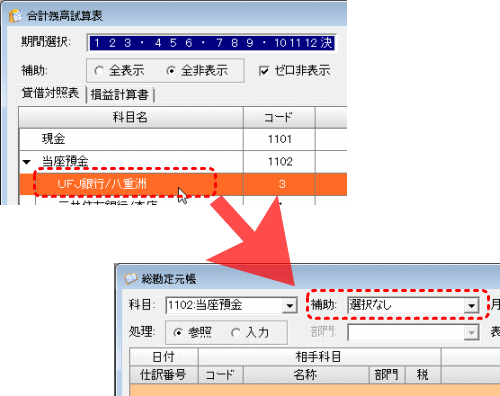The image size is (500, 396).
Task: Click the 部門 column header in ledger table
Action: 387,375
